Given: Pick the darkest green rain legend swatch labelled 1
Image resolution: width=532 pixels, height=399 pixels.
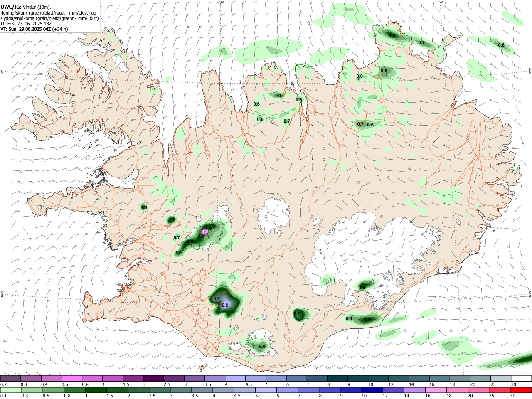Looking at the screenshot, I should coord(96,390).
